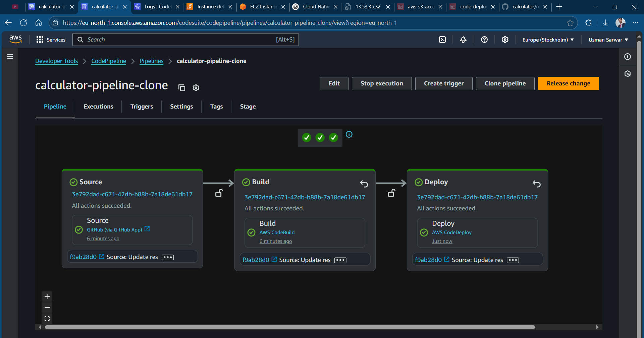The image size is (644, 338).
Task: Open AWS CodeBuild action link
Action: (x=277, y=232)
